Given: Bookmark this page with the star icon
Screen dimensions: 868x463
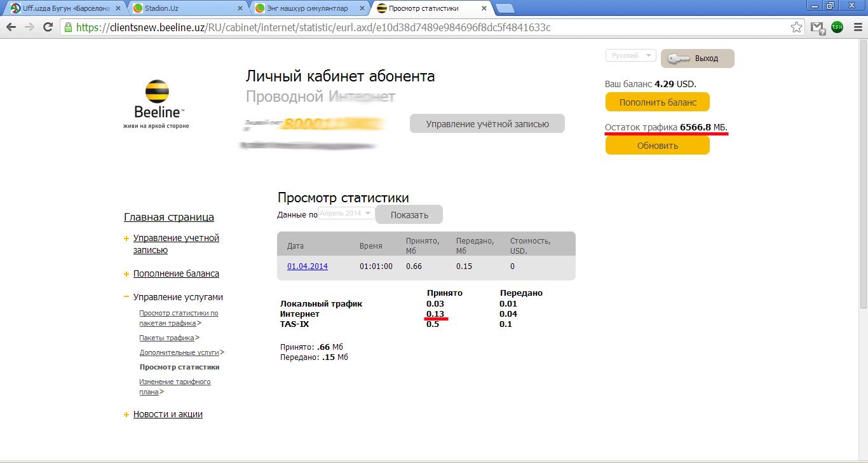Looking at the screenshot, I should click(796, 27).
